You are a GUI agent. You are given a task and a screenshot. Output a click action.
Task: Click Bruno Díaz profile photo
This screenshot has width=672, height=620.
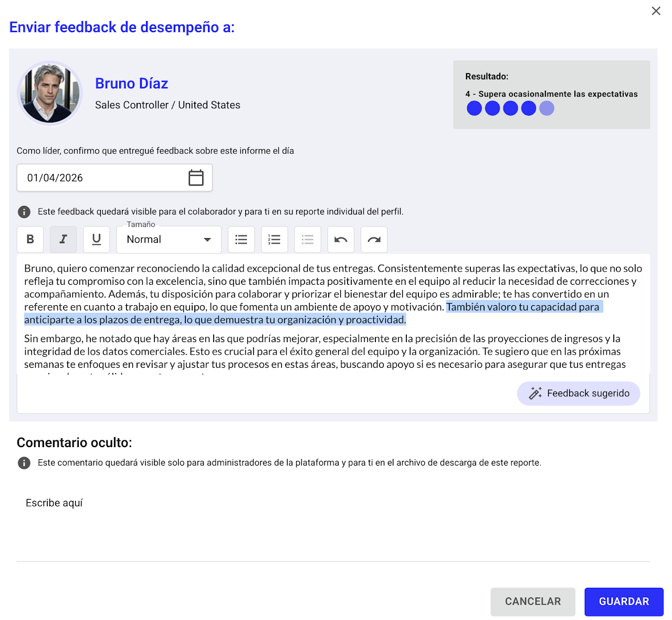(x=50, y=94)
